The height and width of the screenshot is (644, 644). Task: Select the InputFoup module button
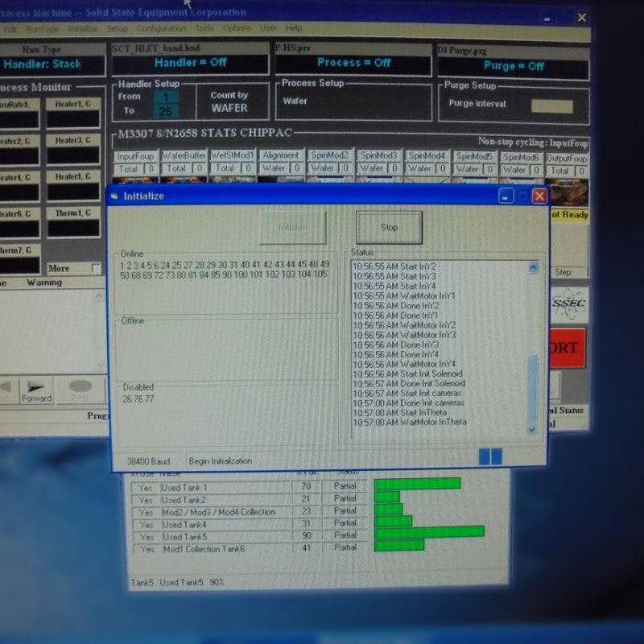(134, 156)
